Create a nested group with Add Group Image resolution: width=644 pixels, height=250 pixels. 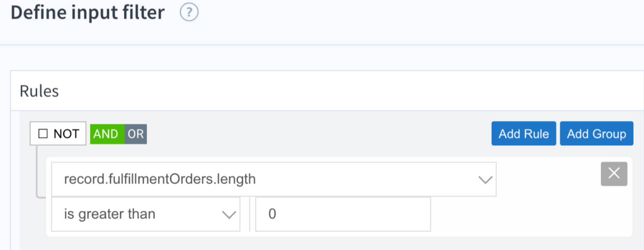pyautogui.click(x=596, y=134)
